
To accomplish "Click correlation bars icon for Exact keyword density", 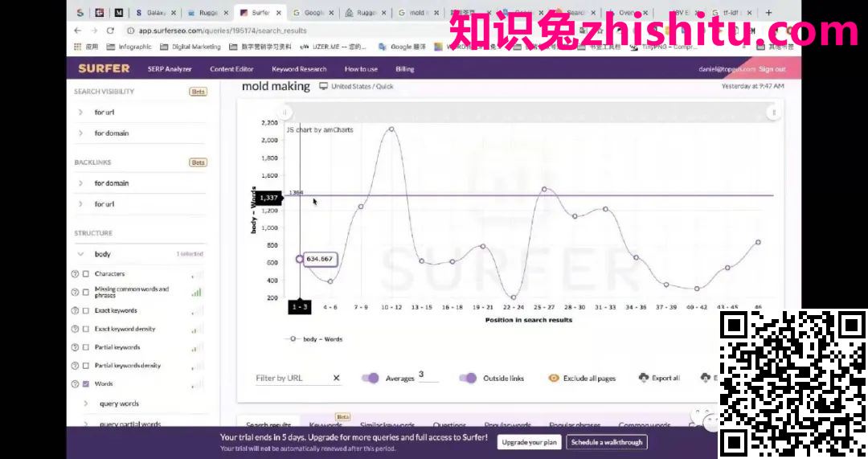I will point(197,329).
